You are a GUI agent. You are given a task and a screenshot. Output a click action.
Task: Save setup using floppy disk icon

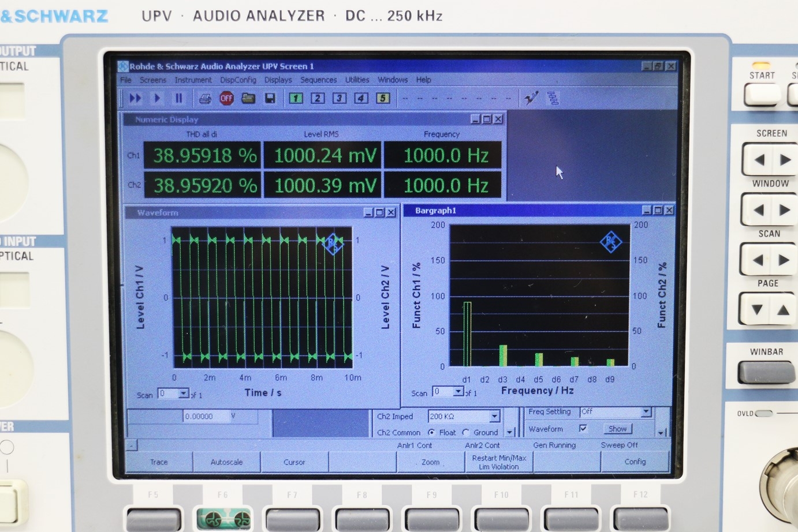coord(270,98)
